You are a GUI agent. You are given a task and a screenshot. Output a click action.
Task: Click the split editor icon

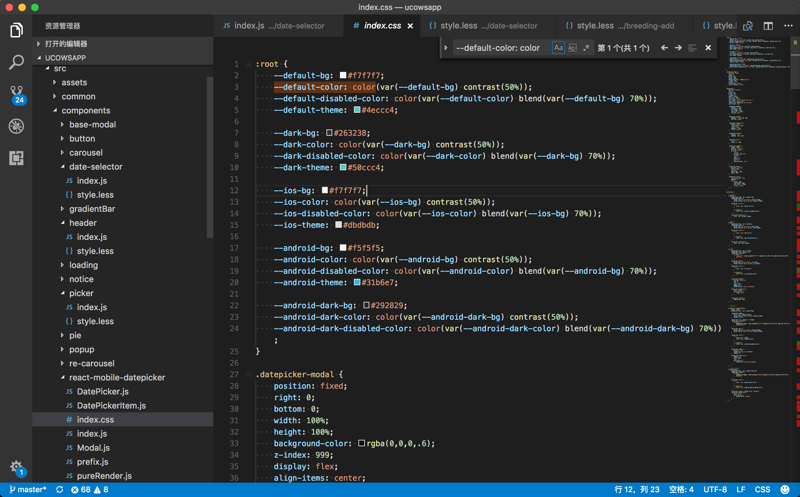click(x=768, y=26)
